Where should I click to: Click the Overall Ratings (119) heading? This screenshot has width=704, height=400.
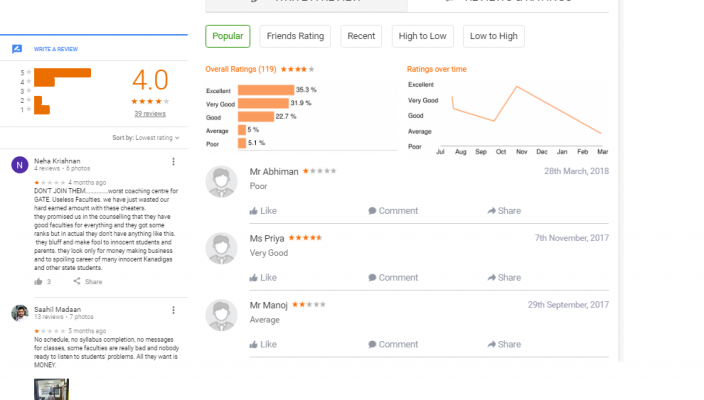(x=241, y=69)
